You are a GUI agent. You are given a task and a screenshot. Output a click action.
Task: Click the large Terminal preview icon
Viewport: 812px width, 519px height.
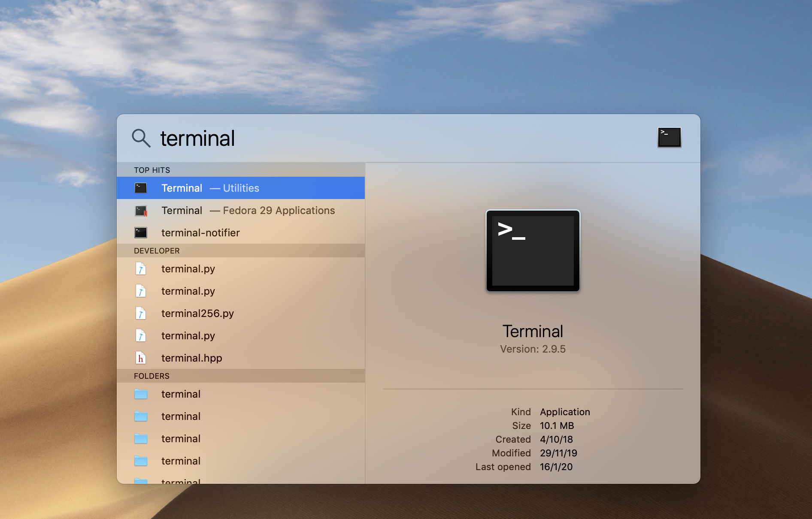tap(533, 250)
